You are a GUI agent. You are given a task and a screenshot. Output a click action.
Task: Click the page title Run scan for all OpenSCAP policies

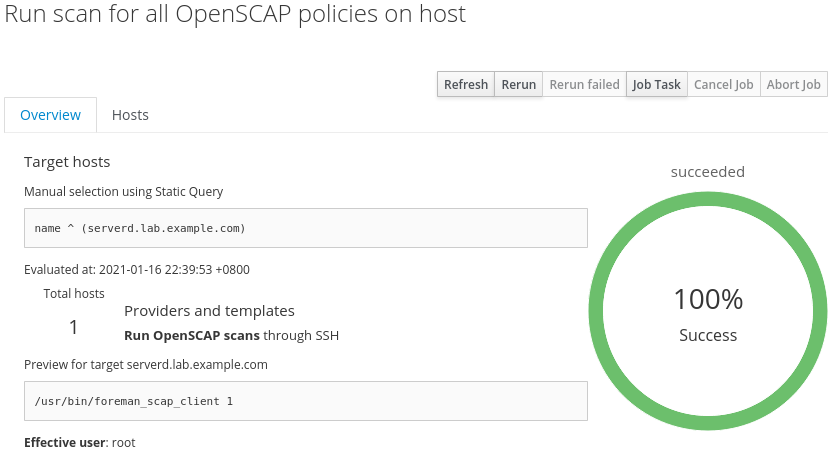pos(236,15)
